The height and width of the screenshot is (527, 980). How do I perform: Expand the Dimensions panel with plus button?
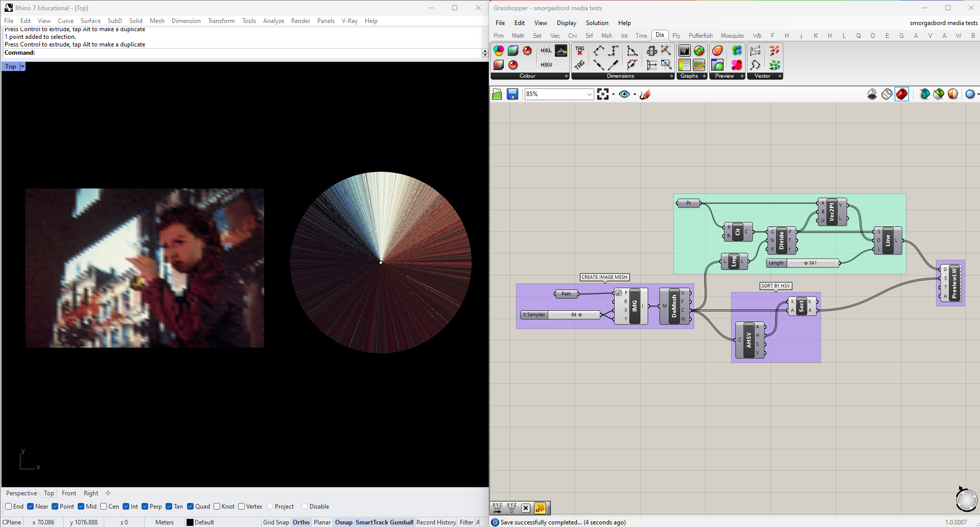(x=671, y=76)
